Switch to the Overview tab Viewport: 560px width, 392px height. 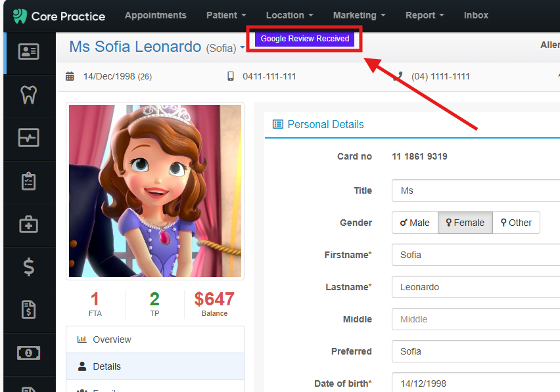coord(155,339)
